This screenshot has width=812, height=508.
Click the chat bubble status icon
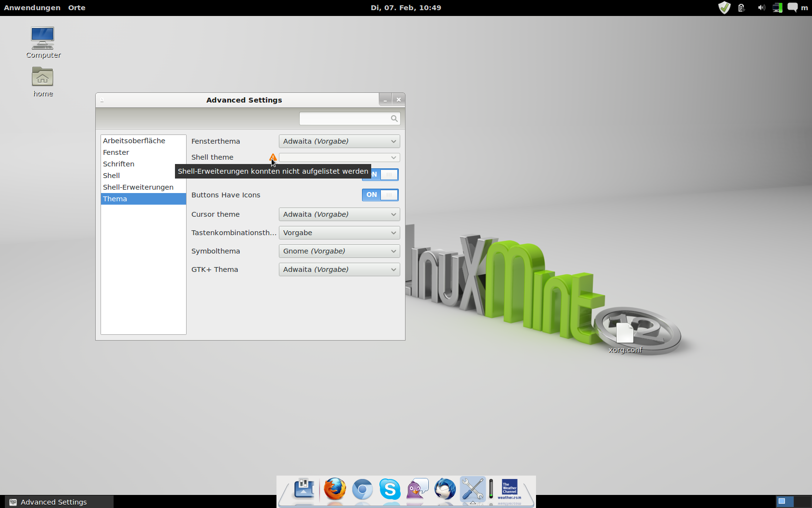click(793, 8)
